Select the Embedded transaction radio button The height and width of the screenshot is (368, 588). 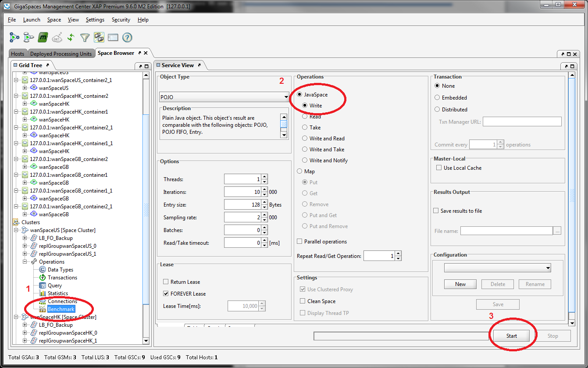[x=437, y=98]
